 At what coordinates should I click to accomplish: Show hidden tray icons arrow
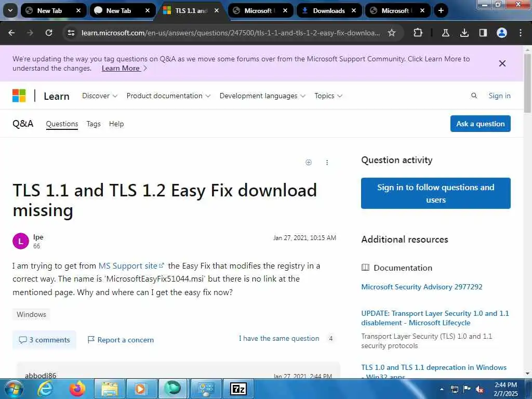click(442, 389)
